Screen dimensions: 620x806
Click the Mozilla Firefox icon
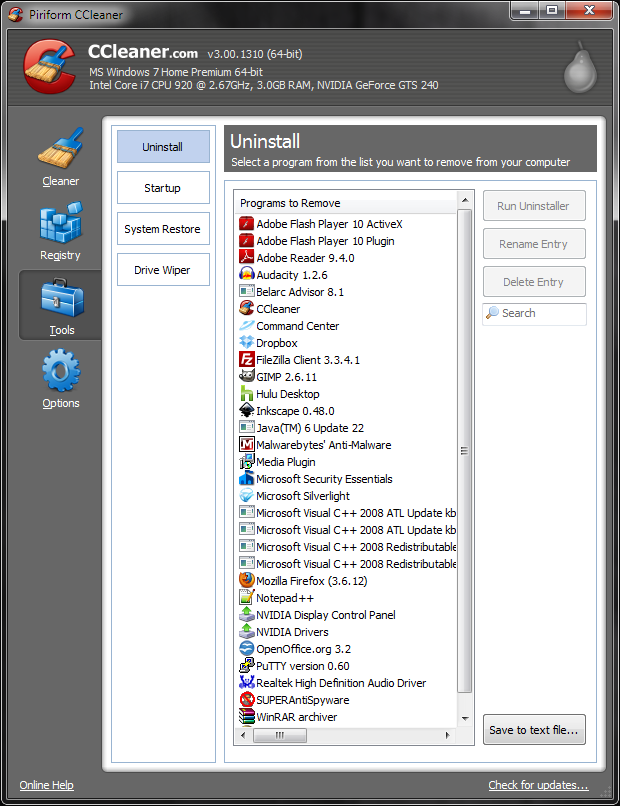tap(247, 580)
